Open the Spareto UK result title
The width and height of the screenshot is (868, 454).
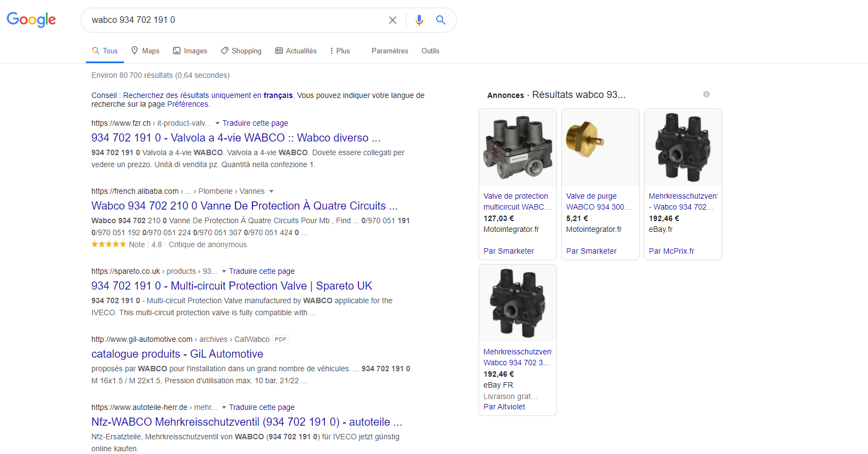pyautogui.click(x=231, y=286)
